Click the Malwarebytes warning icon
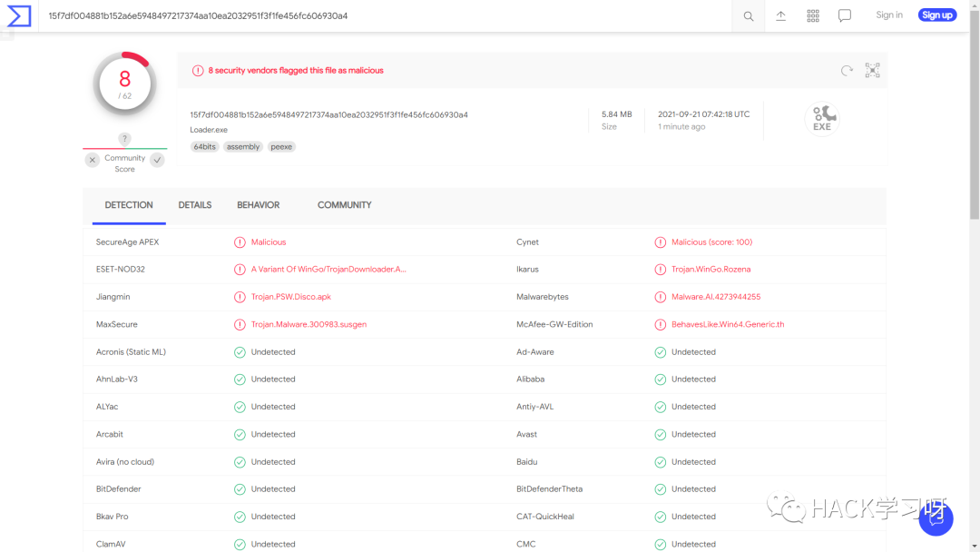 (x=660, y=297)
